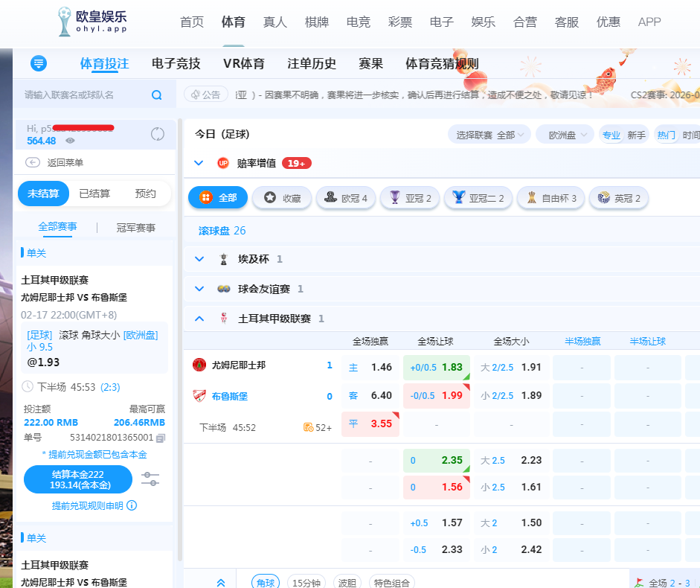Click the 返回菜单 back arrow icon
Image resolution: width=700 pixels, height=588 pixels.
(32, 163)
